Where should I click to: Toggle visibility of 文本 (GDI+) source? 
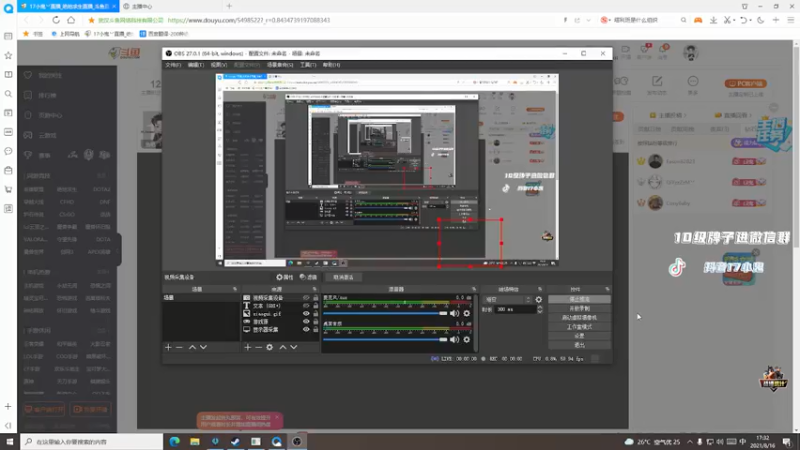pos(306,306)
